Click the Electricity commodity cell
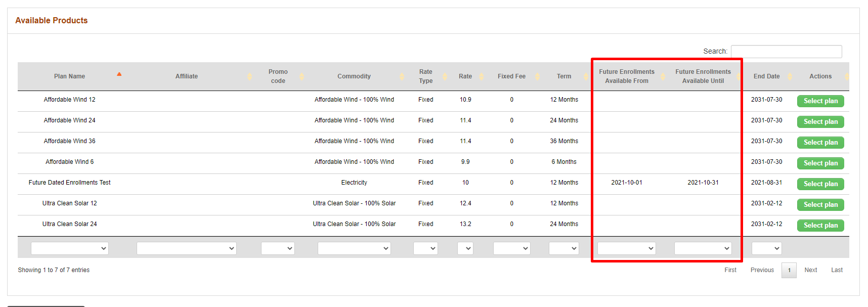868x307 pixels. [354, 183]
